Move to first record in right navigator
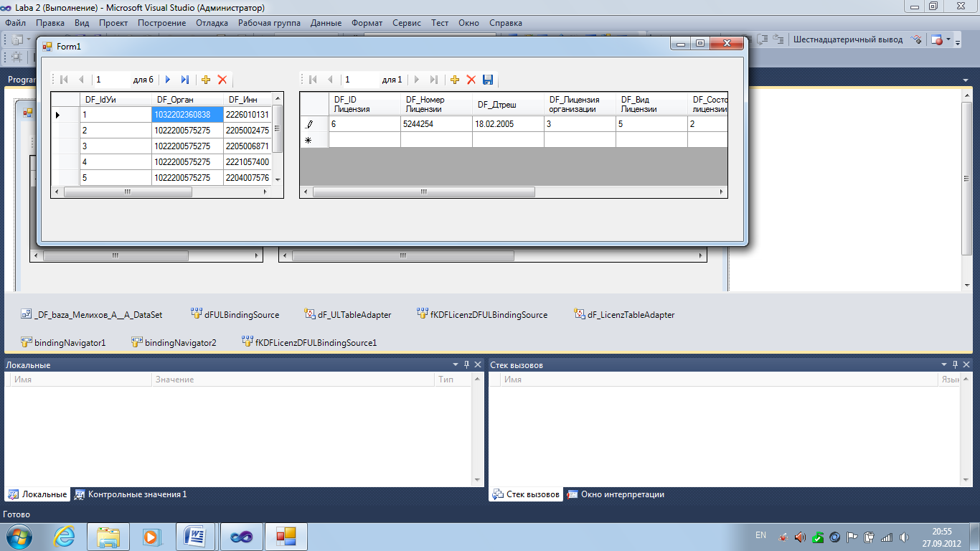This screenshot has height=551, width=980. pyautogui.click(x=313, y=80)
